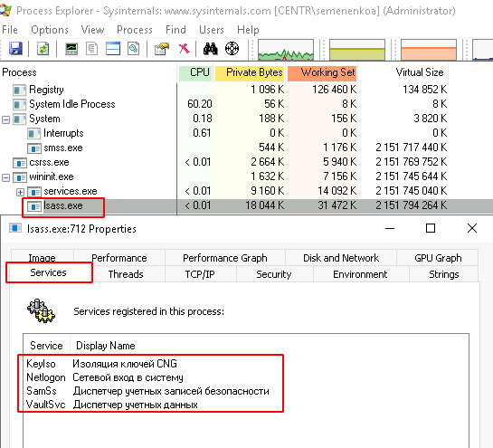The width and height of the screenshot is (493, 448).
Task: Open the Performance Graph tab
Action: (x=225, y=258)
